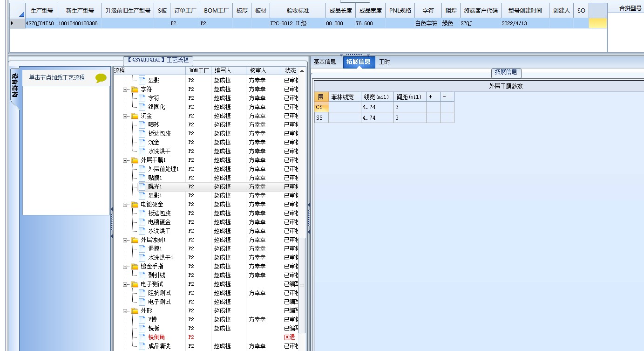Click the 编写人 column header
The height and width of the screenshot is (351, 644).
pyautogui.click(x=228, y=71)
